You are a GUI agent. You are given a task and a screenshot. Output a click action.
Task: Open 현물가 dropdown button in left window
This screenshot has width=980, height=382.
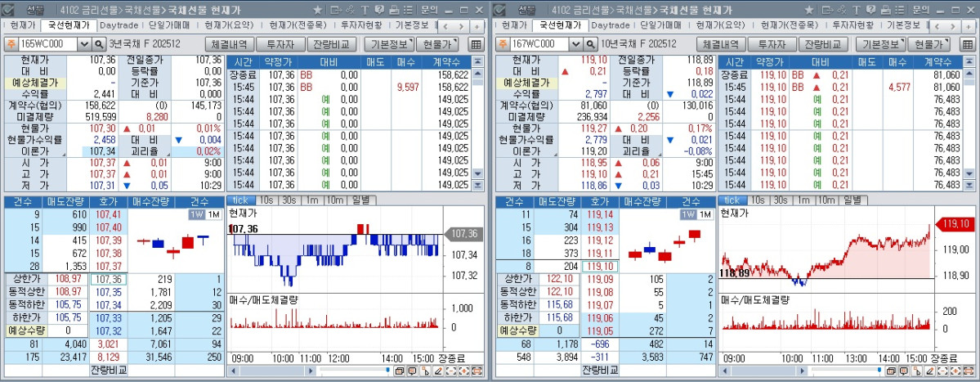tap(437, 44)
